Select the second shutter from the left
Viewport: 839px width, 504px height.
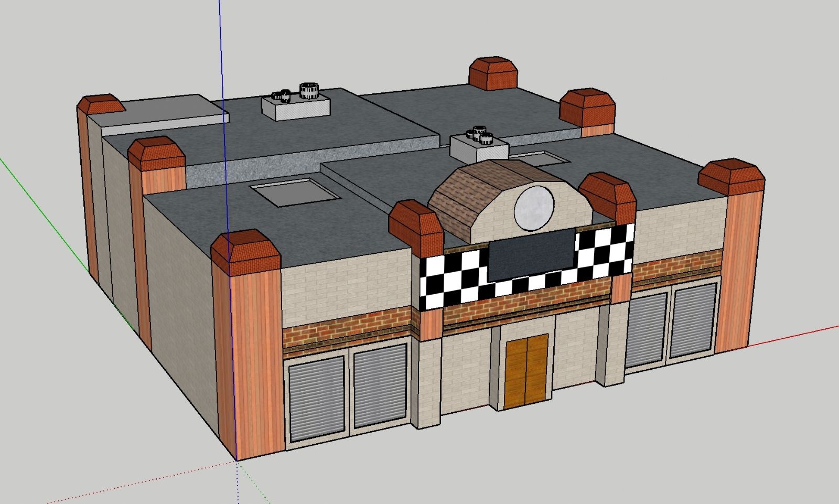pos(380,386)
